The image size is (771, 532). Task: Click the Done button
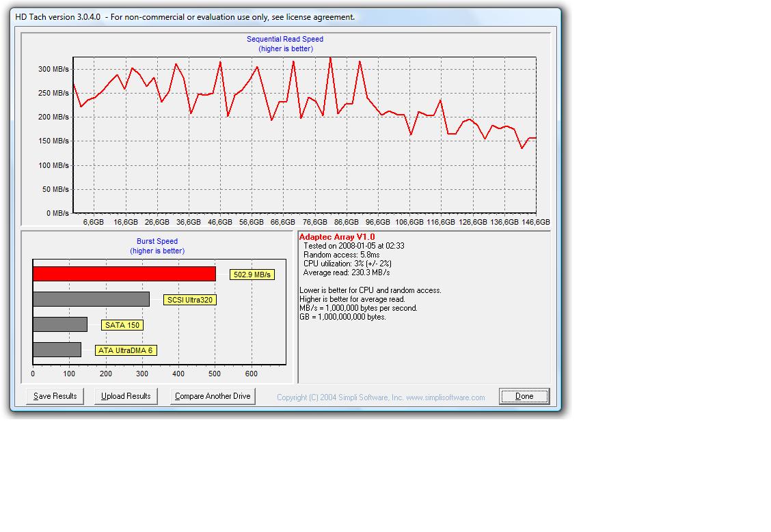(524, 396)
